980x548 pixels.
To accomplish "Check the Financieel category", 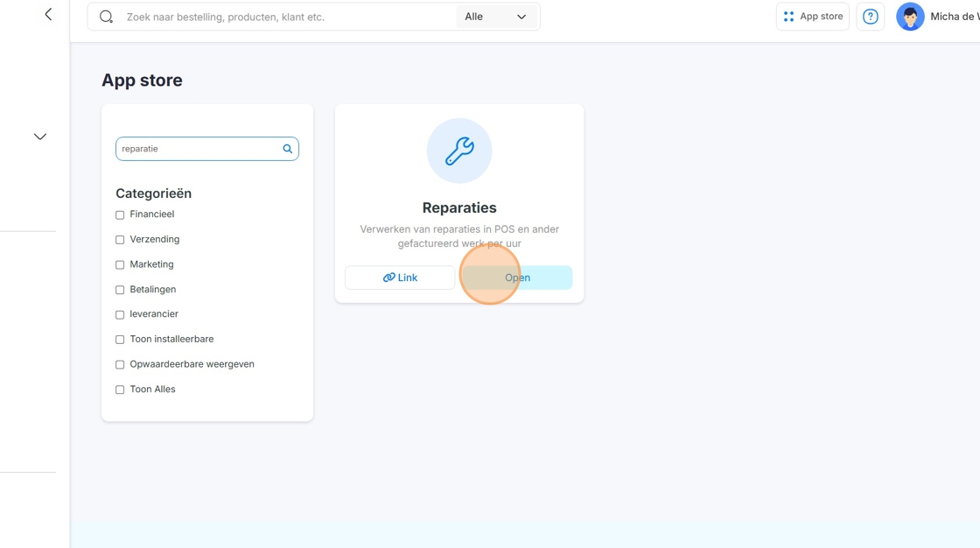I will click(120, 214).
